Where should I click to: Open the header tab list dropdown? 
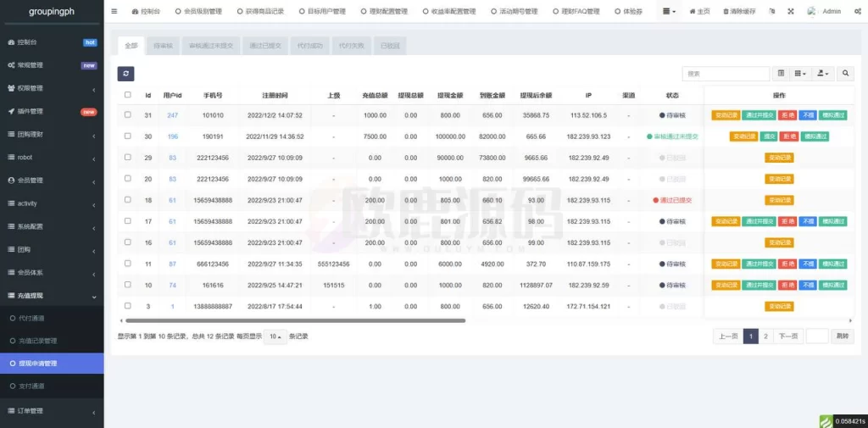tap(670, 11)
